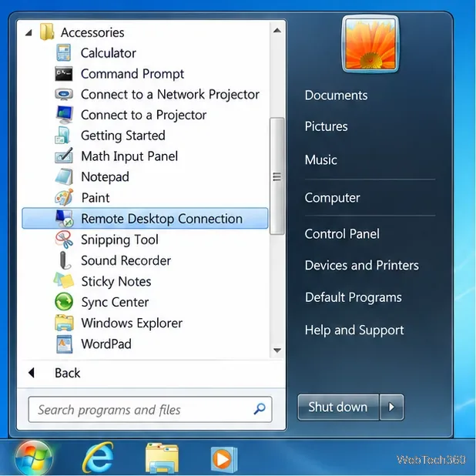The width and height of the screenshot is (476, 476).
Task: Click the Accessories folder icon
Action: pyautogui.click(x=47, y=32)
